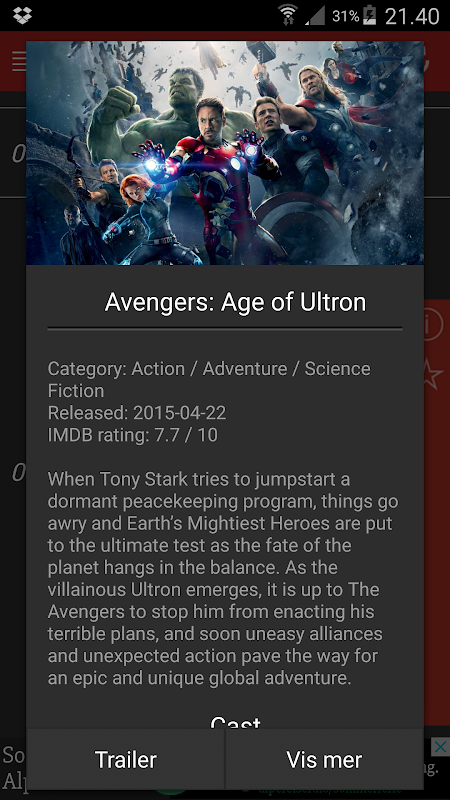
Task: Tap the IMDB rating 7.7 / 10 text
Action: click(x=133, y=435)
